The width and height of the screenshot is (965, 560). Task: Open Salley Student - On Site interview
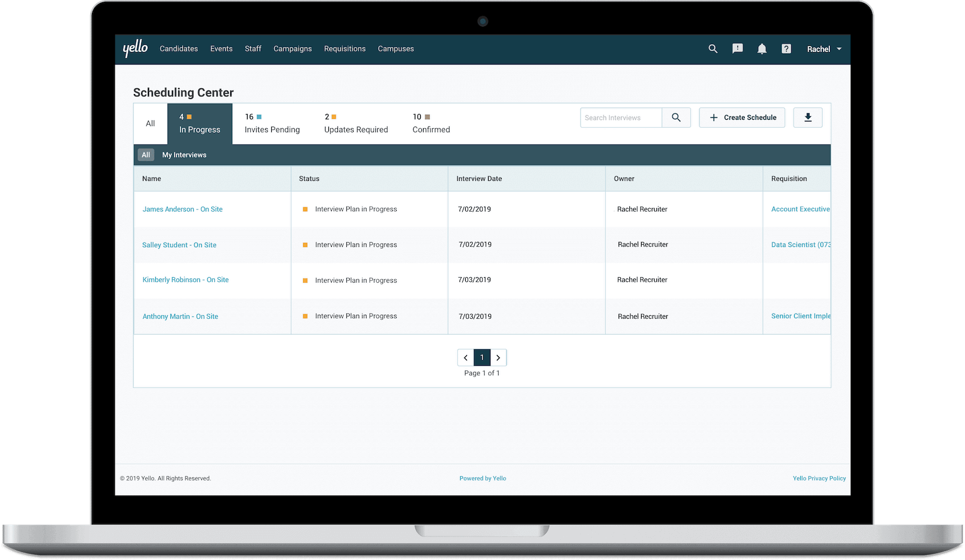(179, 245)
